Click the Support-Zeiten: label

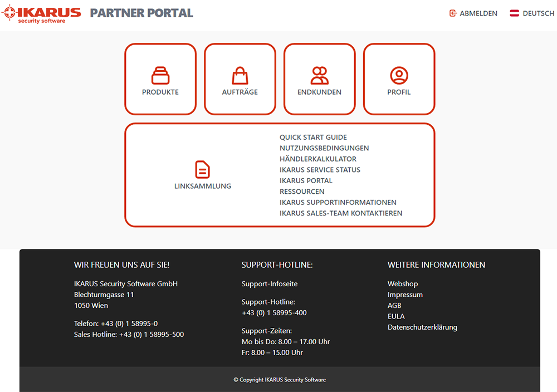[x=267, y=331]
